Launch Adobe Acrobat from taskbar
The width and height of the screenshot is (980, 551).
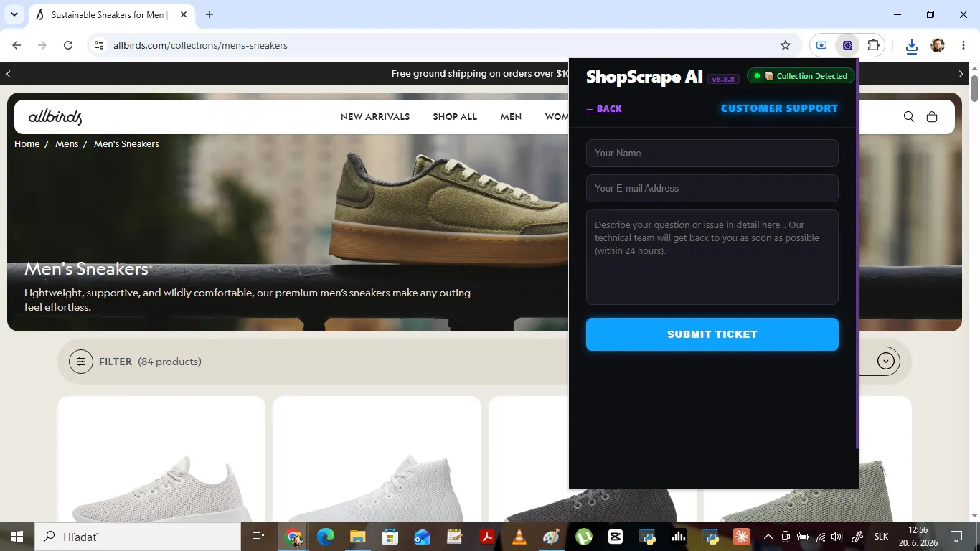coord(487,537)
